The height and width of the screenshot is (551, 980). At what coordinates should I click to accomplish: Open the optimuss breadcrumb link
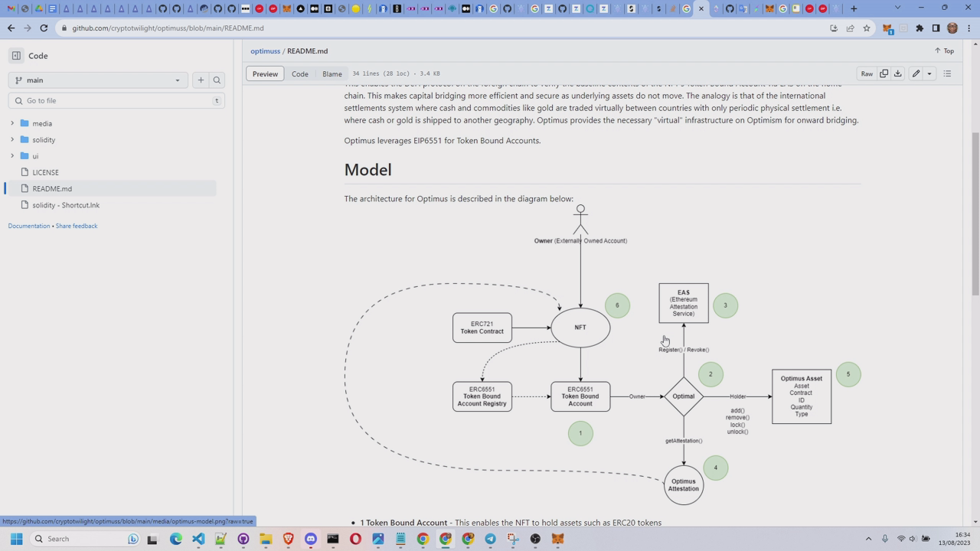tap(265, 51)
